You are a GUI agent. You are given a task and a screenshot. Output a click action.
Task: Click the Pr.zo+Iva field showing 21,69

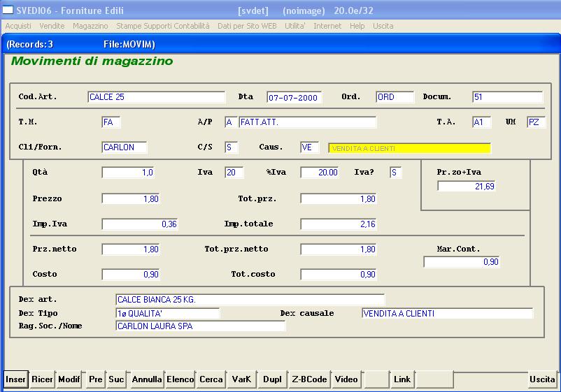(466, 186)
